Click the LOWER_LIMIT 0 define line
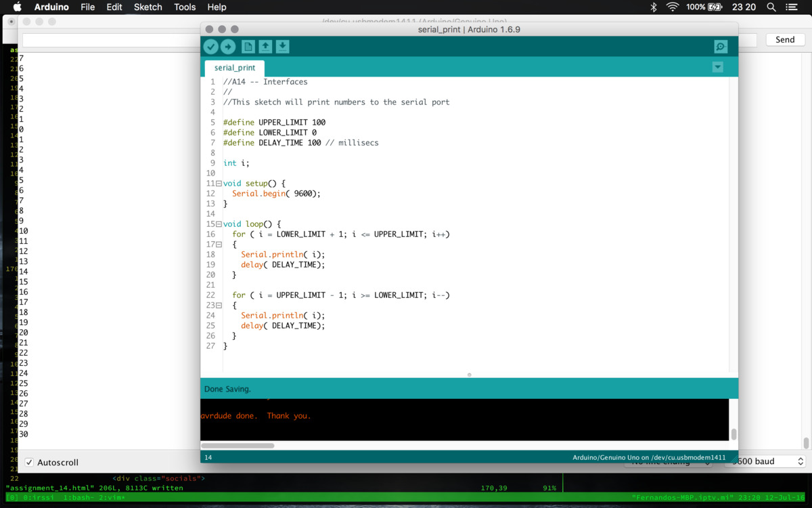 pyautogui.click(x=269, y=133)
